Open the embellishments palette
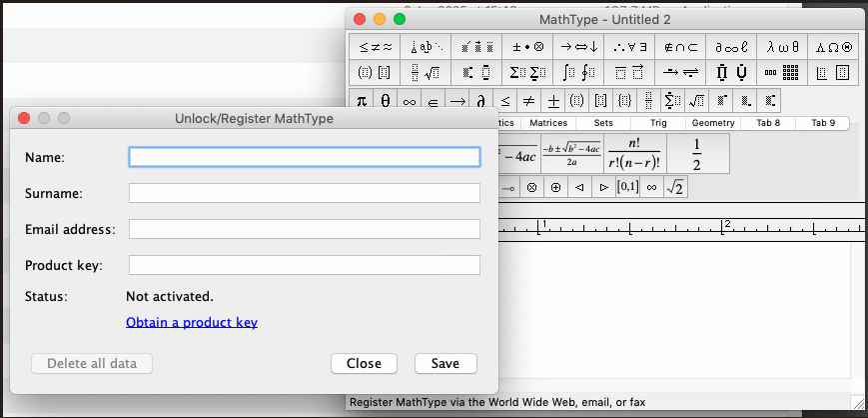Screen dimensions: 868x418 click(476, 47)
